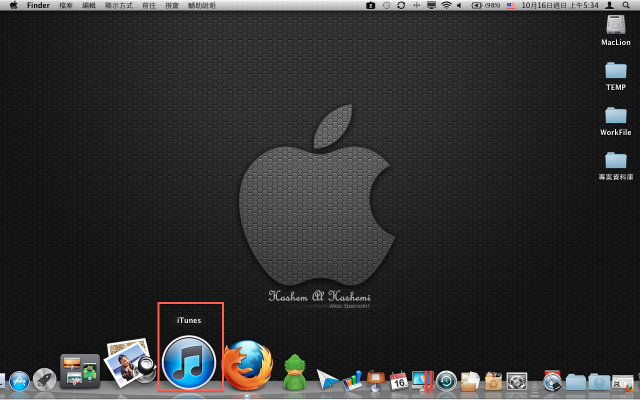Select the 專案資料庫 folder on desktop
This screenshot has height=400, width=640.
pyautogui.click(x=616, y=166)
